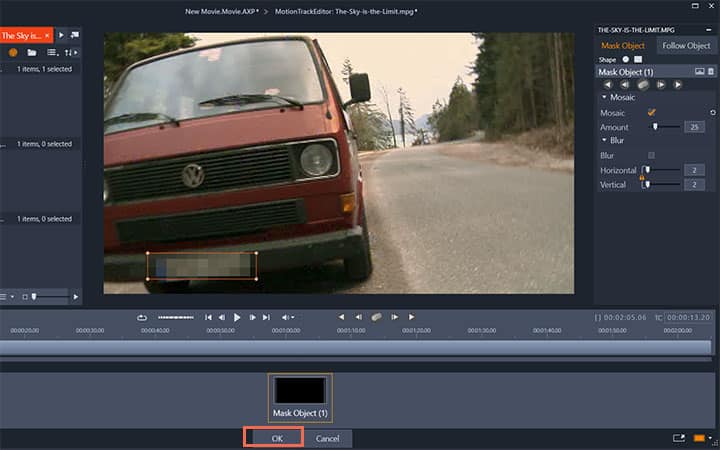Maximize the editor window
This screenshot has width=720, height=450.
click(695, 6)
